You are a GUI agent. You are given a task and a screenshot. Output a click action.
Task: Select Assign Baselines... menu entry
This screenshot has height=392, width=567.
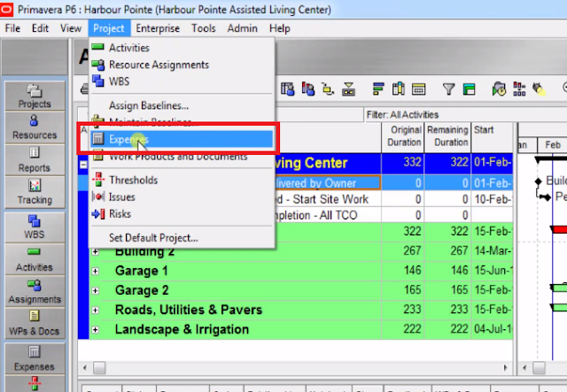point(181,105)
